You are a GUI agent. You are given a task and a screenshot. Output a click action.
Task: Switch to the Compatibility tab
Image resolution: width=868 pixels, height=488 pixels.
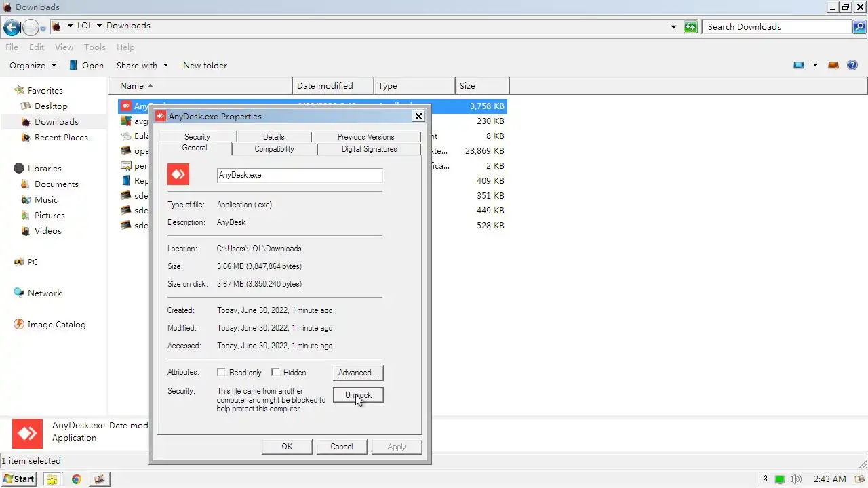(274, 149)
